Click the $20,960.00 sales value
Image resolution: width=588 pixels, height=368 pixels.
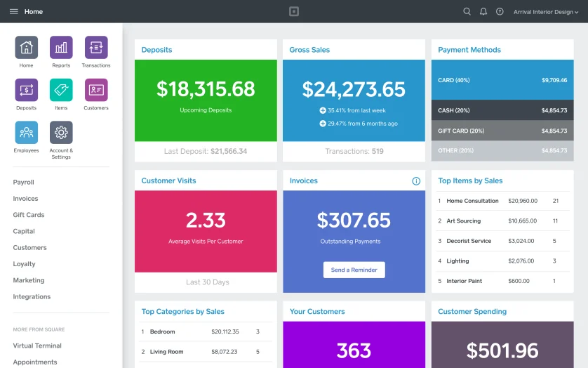tap(523, 201)
